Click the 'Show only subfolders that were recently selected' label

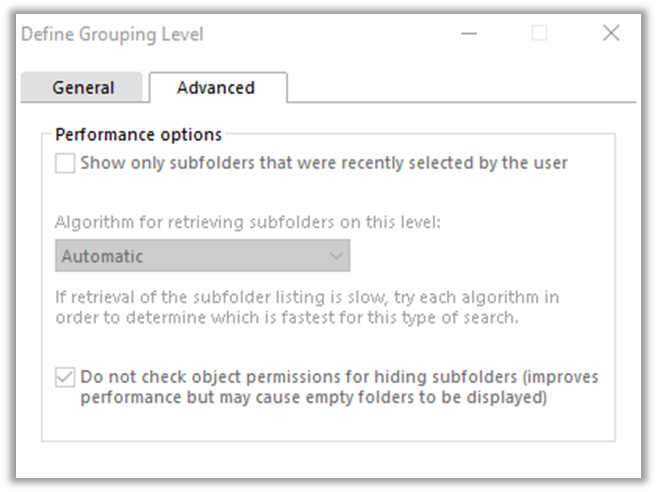[x=323, y=163]
